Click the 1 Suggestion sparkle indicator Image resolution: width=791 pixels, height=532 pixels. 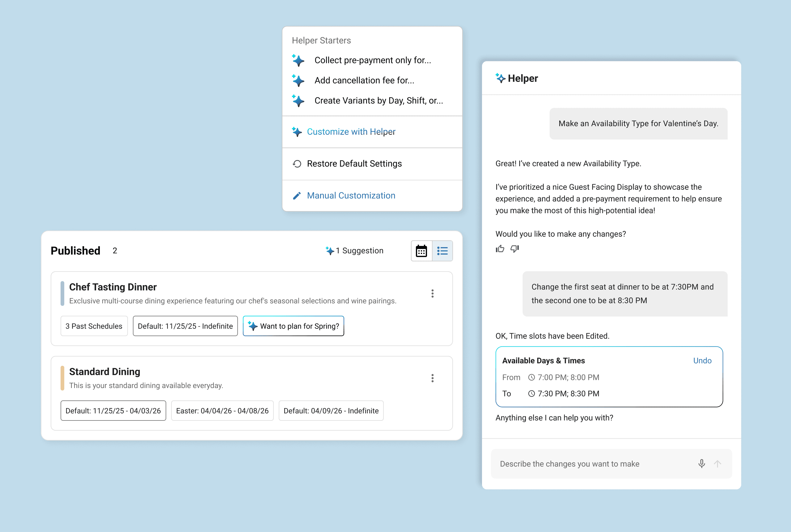(355, 251)
